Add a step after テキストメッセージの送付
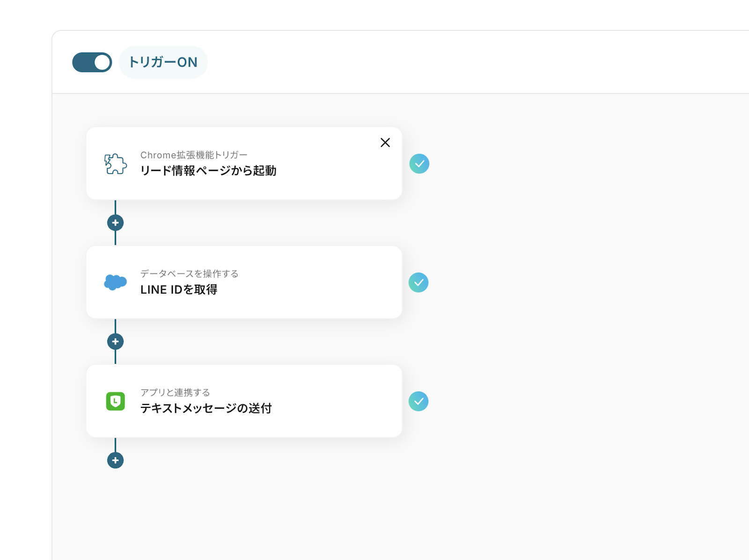This screenshot has width=749, height=560. coord(115,460)
